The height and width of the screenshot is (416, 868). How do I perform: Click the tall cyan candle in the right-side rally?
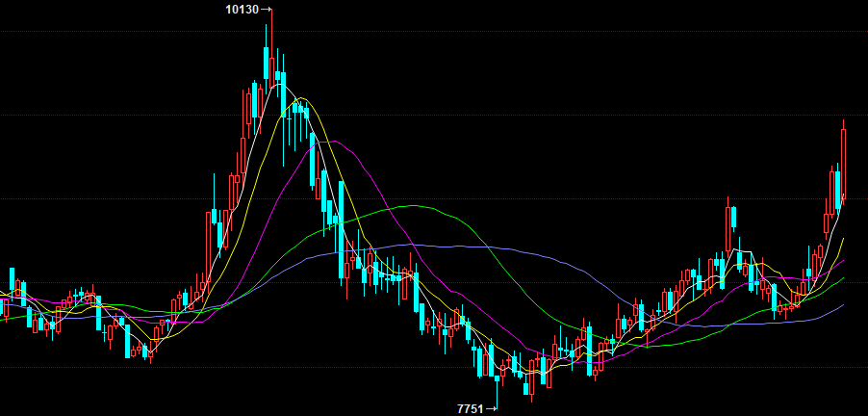tap(732, 218)
